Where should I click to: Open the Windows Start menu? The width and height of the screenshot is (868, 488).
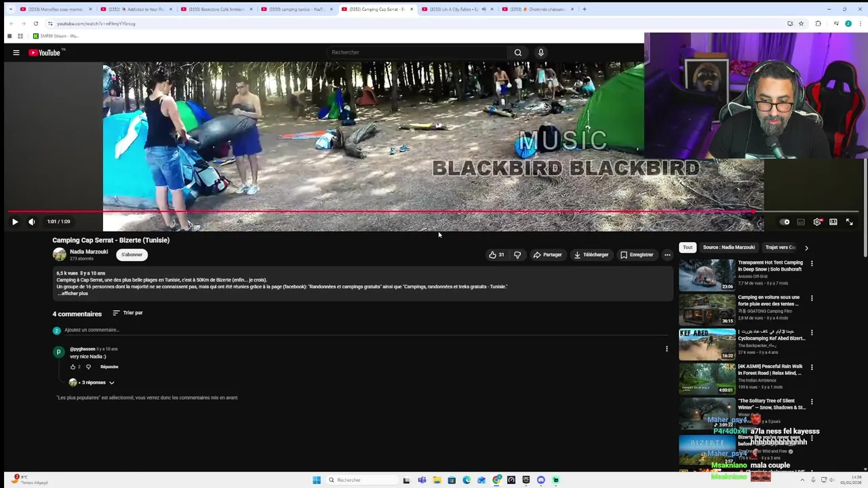click(317, 480)
